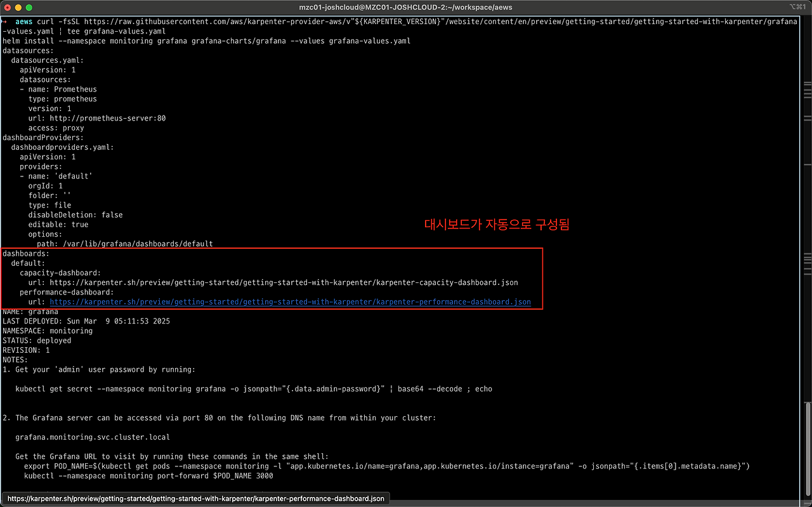The image size is (812, 507).
Task: Click the 'dashboardProviders:' key
Action: point(43,137)
